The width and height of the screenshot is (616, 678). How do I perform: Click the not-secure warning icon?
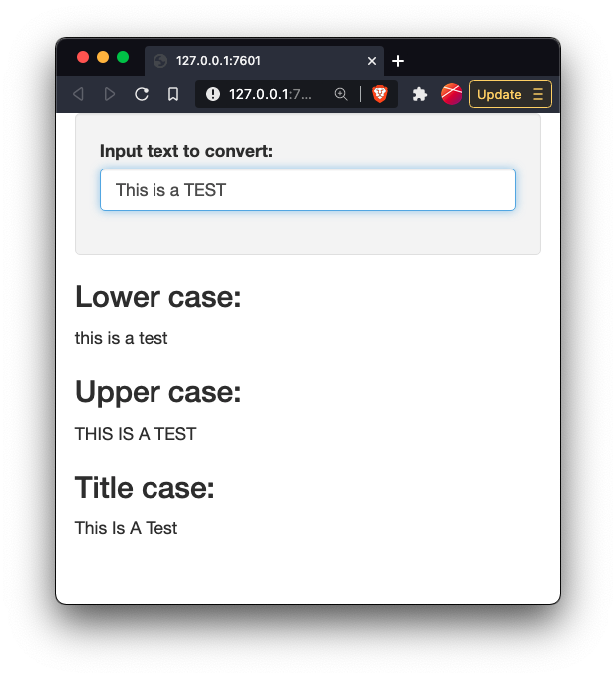[213, 94]
